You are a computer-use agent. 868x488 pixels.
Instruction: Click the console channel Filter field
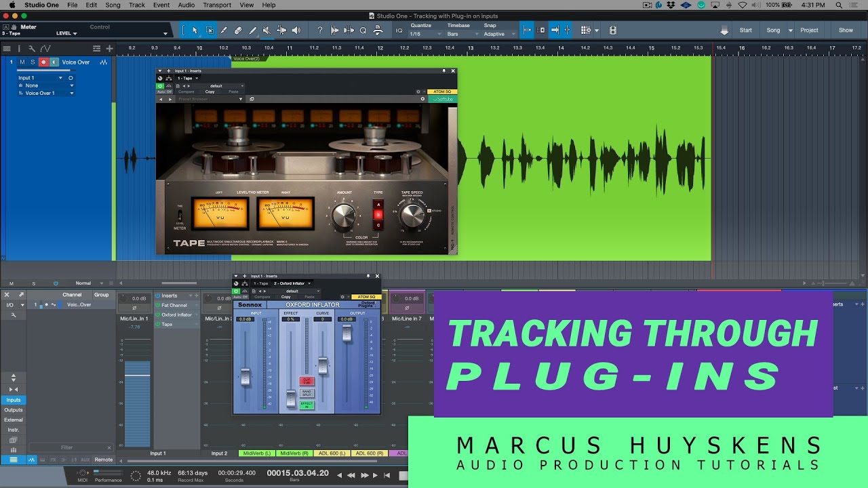(71, 447)
